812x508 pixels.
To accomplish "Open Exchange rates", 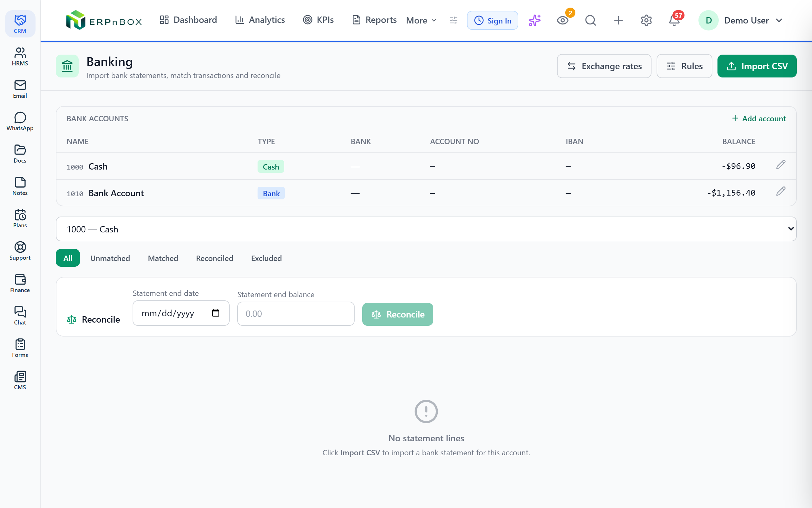I will 604,66.
